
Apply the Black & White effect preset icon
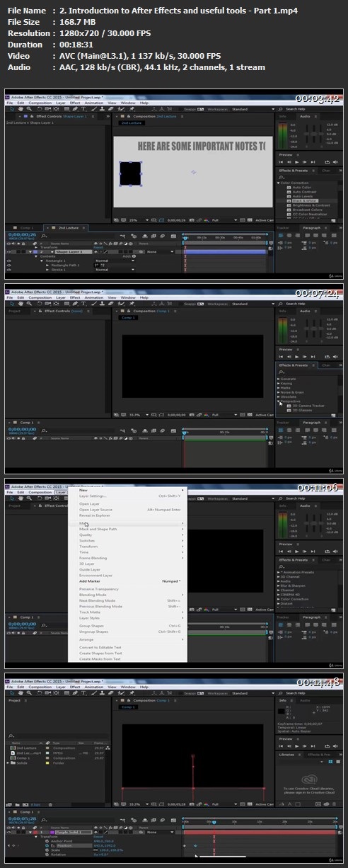coord(289,201)
